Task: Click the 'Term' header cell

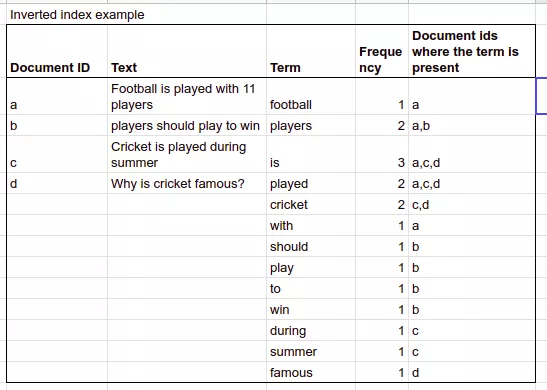Action: pos(311,51)
